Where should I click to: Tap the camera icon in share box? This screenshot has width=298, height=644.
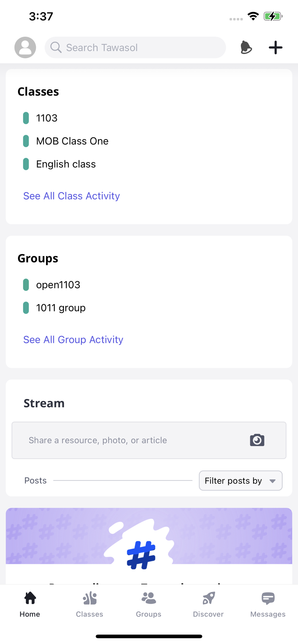(257, 440)
